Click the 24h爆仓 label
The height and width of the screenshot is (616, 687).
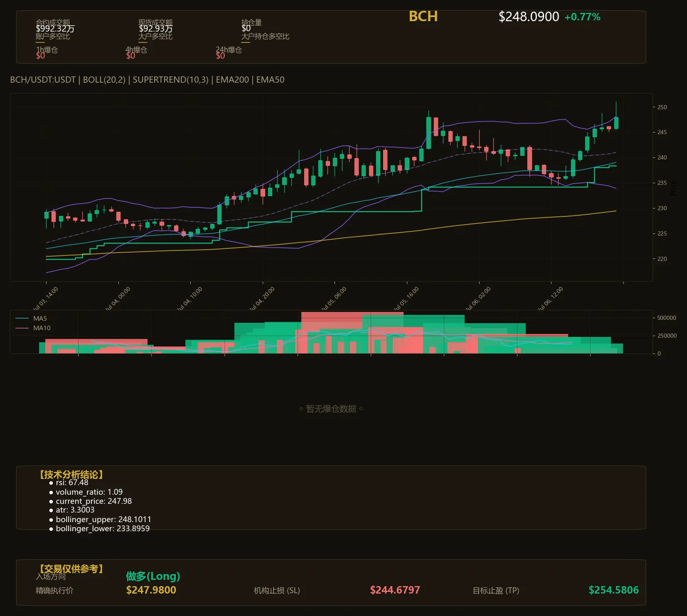[229, 50]
